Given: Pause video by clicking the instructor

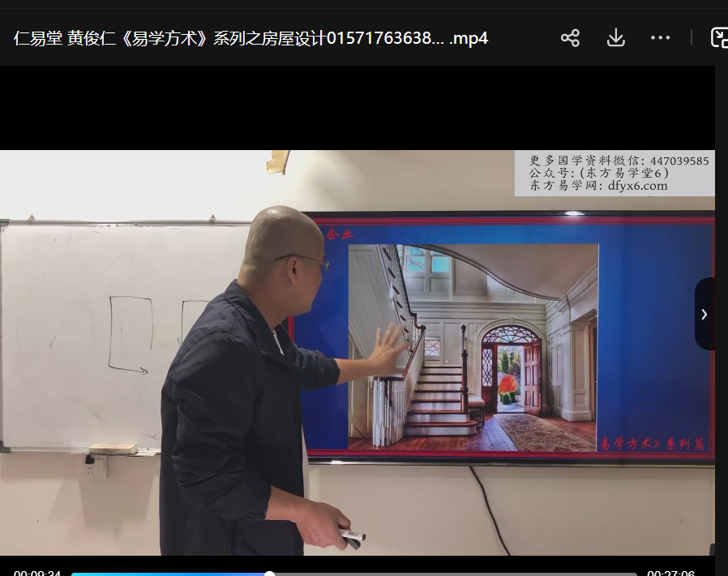Looking at the screenshot, I should [x=235, y=406].
